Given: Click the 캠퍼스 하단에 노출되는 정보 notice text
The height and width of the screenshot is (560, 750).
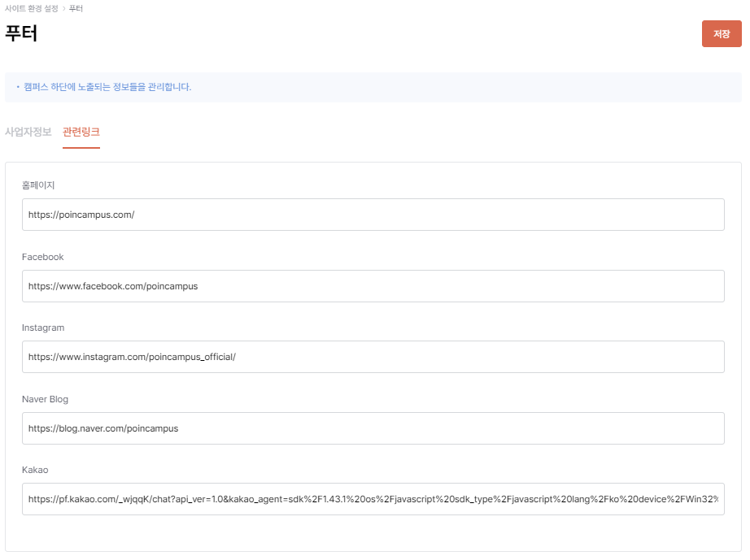Looking at the screenshot, I should point(107,87).
